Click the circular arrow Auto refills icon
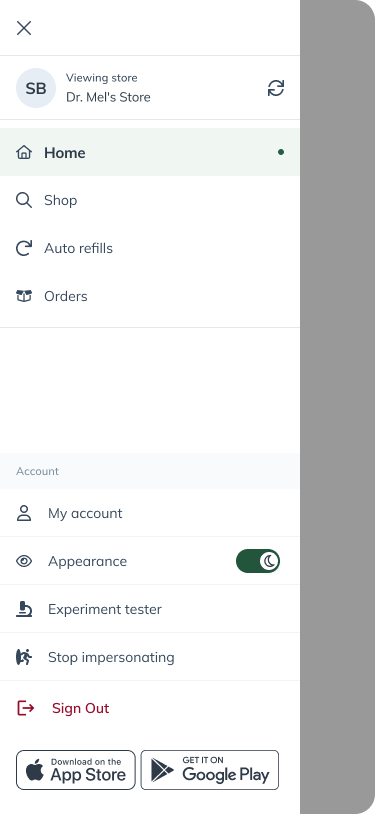Screen dimensions: 375x814 (x=24, y=248)
